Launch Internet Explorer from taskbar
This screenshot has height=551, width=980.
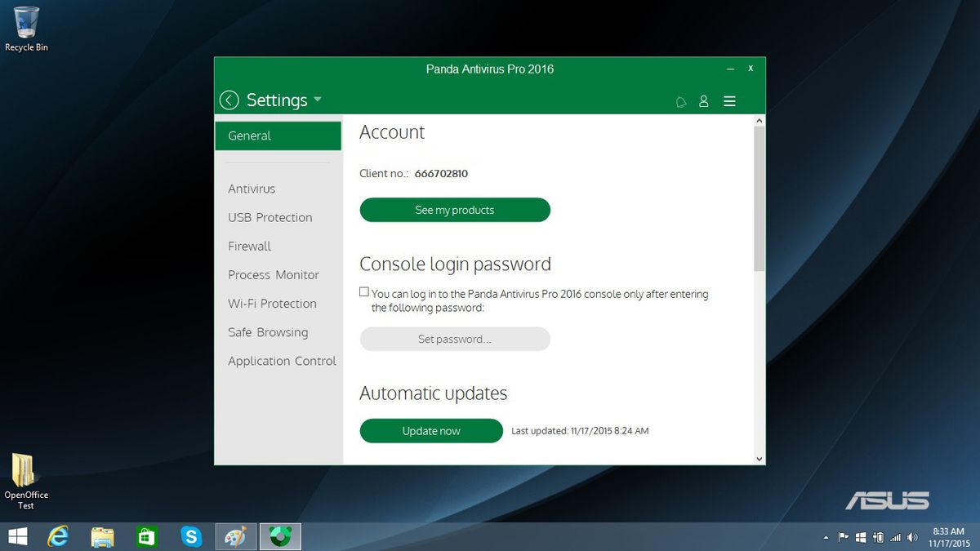click(58, 536)
